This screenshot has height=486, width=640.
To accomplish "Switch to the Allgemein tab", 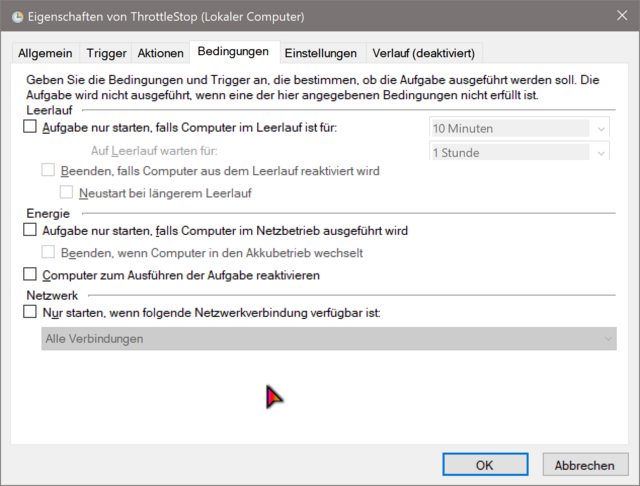I will [x=45, y=53].
